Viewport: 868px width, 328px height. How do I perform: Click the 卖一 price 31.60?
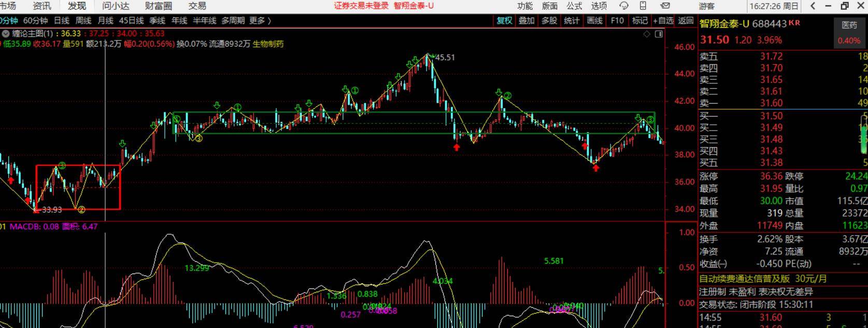(771, 103)
